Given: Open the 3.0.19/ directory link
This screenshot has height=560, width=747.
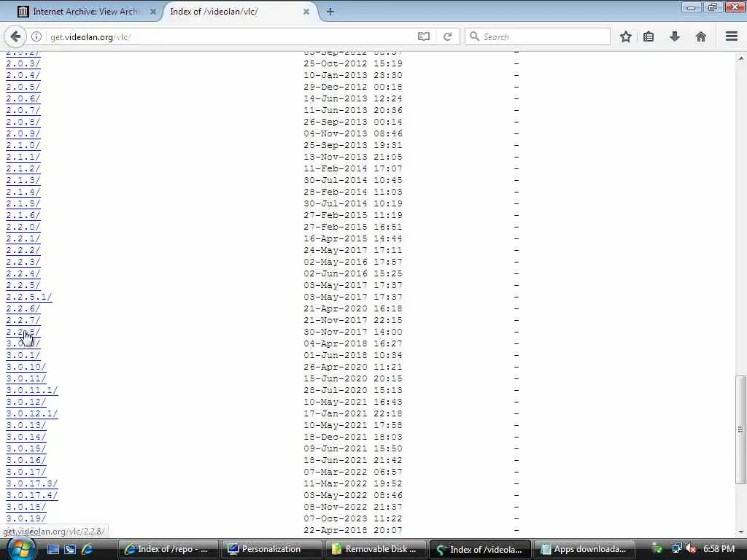Looking at the screenshot, I should (x=26, y=518).
